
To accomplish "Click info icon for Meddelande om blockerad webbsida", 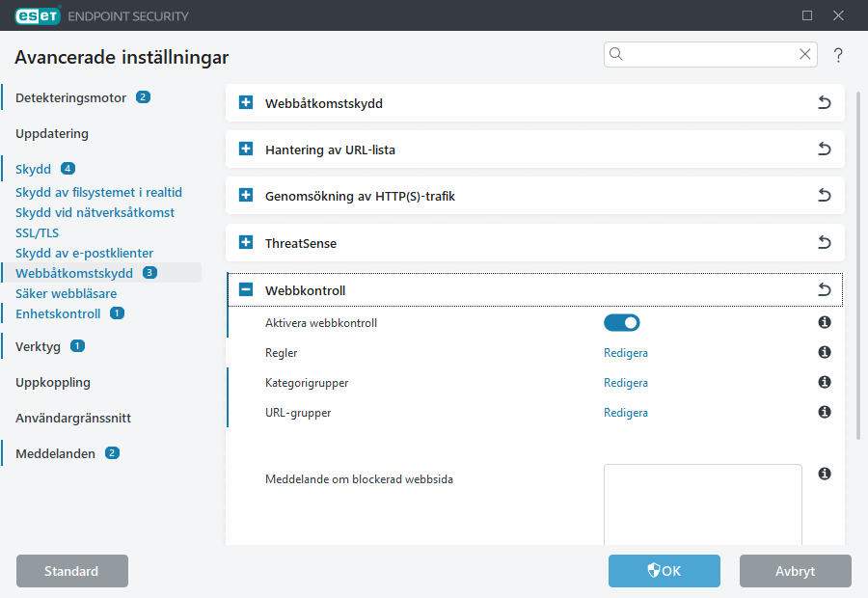I will [825, 474].
